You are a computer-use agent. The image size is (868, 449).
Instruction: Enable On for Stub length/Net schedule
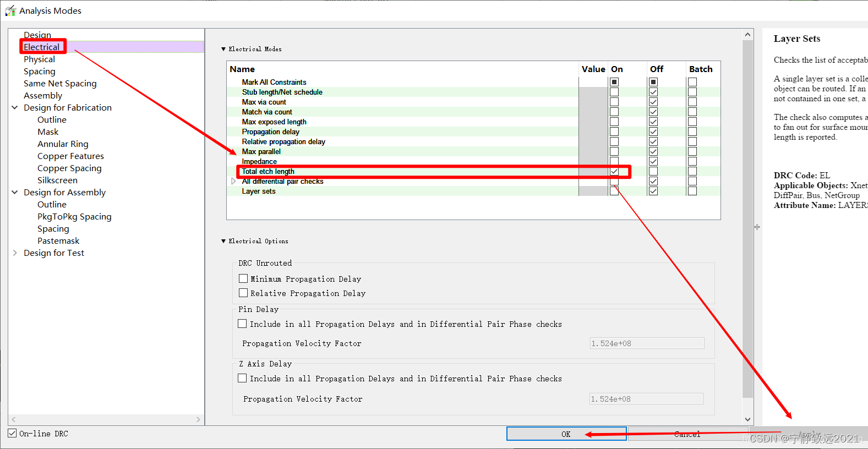614,92
